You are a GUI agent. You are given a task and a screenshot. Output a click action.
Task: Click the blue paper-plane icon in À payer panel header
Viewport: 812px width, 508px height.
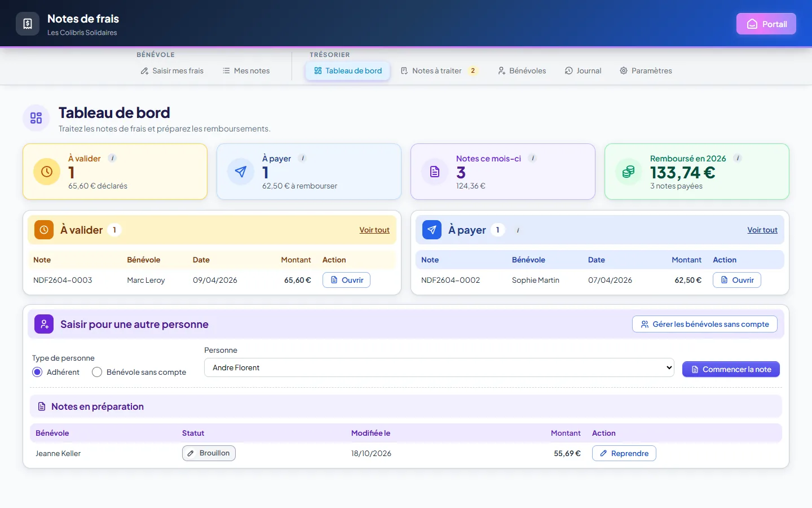[x=432, y=230]
